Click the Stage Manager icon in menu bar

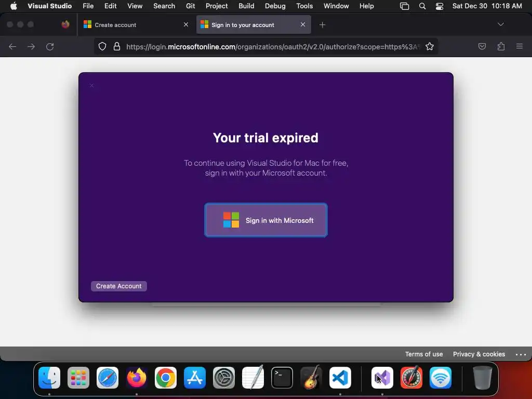tap(404, 6)
